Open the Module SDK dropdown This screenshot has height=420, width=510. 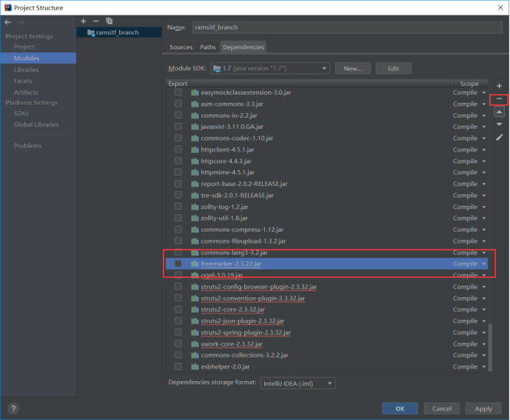pyautogui.click(x=270, y=68)
